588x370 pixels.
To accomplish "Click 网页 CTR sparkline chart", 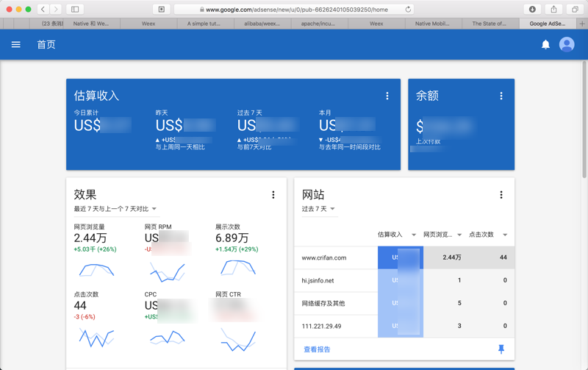I will [238, 340].
